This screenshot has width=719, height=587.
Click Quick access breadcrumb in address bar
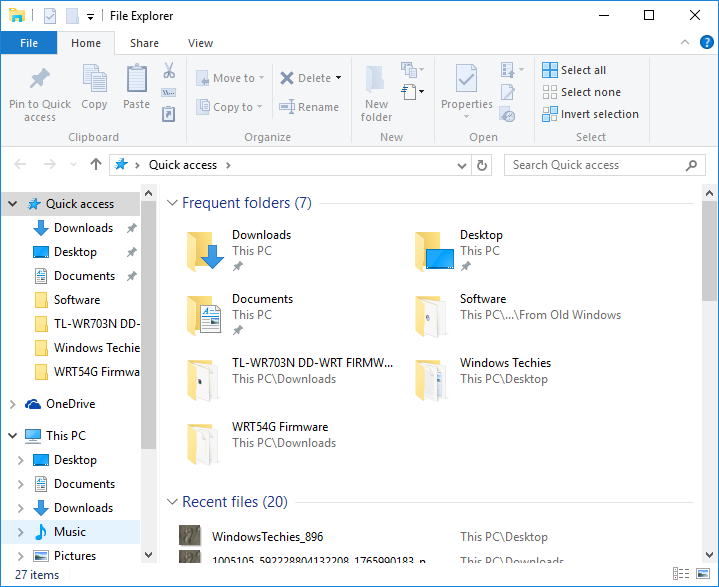[x=183, y=165]
